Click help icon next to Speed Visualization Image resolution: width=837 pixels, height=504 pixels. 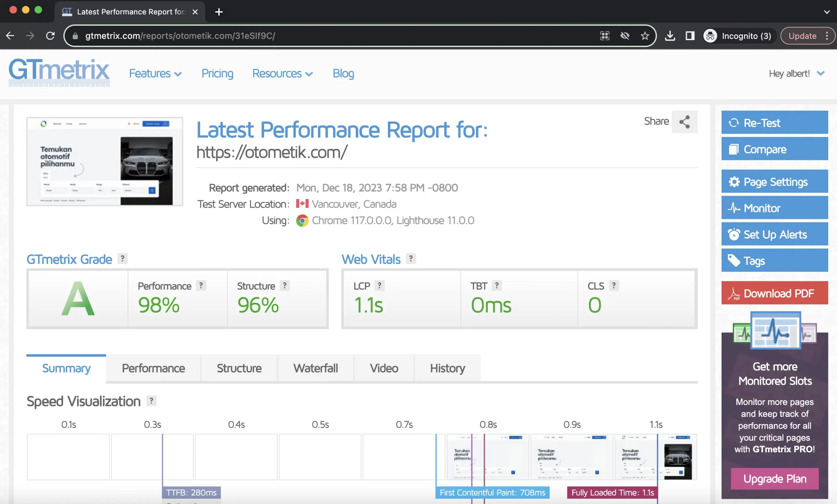pyautogui.click(x=151, y=401)
